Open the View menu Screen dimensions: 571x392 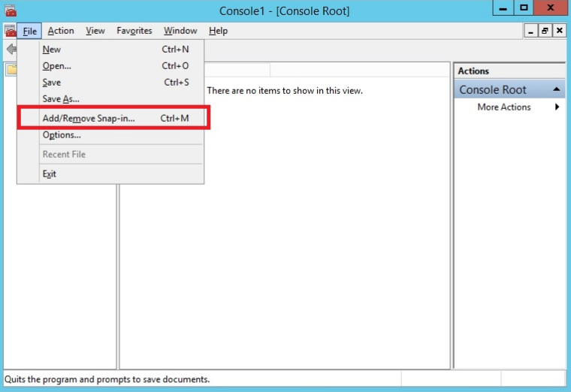pyautogui.click(x=95, y=31)
